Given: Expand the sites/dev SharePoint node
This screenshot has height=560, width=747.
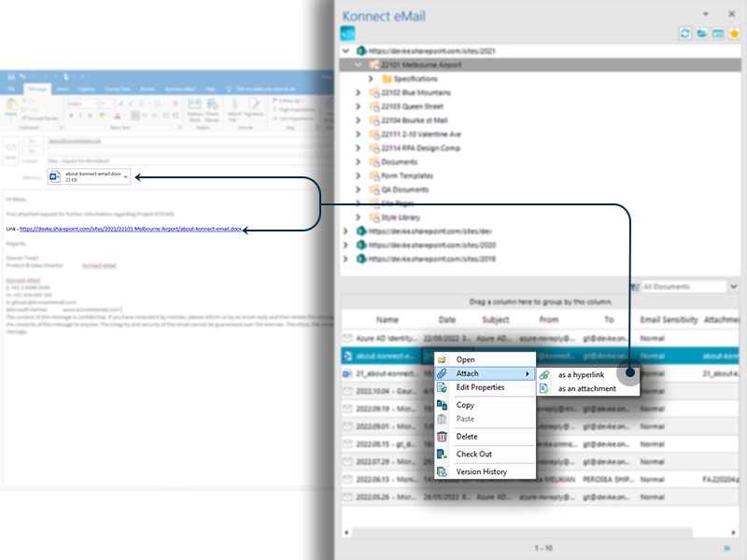Looking at the screenshot, I should pyautogui.click(x=345, y=231).
